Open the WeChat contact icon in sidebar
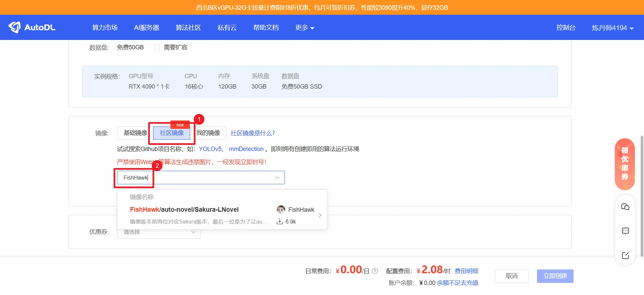The height and width of the screenshot is (295, 644). pyautogui.click(x=625, y=207)
